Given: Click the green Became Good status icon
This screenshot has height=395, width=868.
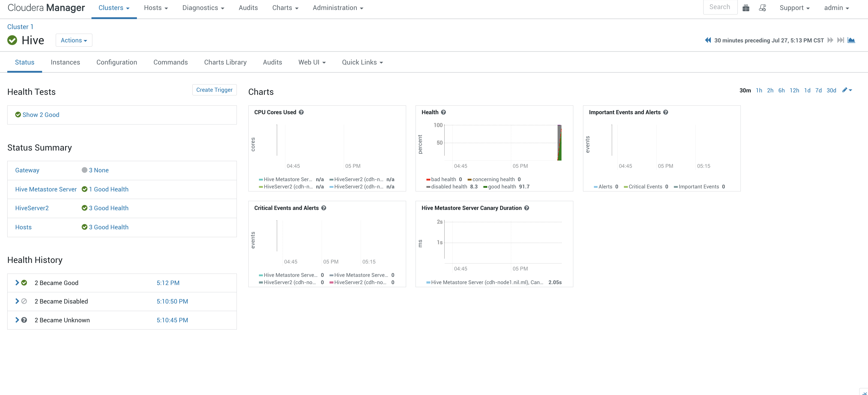Looking at the screenshot, I should [x=24, y=283].
